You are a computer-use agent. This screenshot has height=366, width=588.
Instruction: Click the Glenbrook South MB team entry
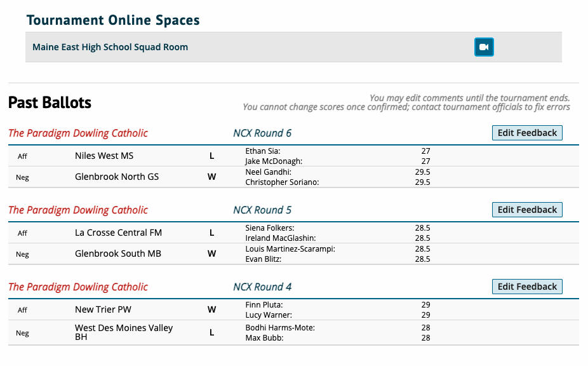(x=118, y=254)
